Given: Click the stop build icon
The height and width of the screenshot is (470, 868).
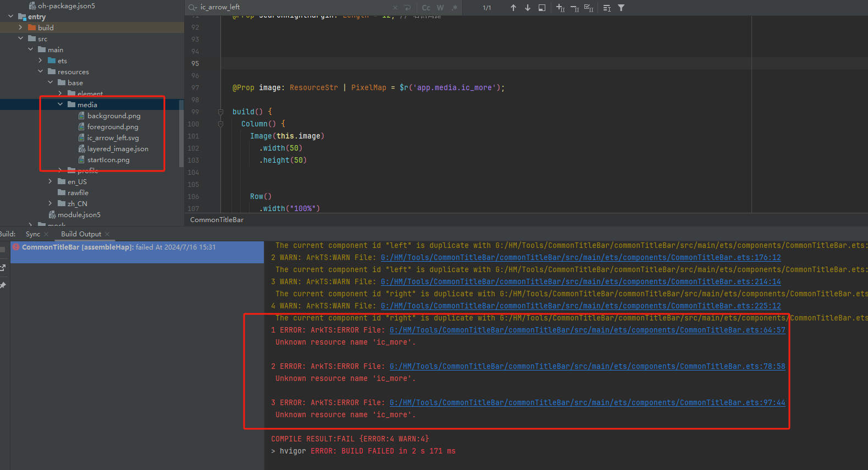Looking at the screenshot, I should (x=3, y=250).
